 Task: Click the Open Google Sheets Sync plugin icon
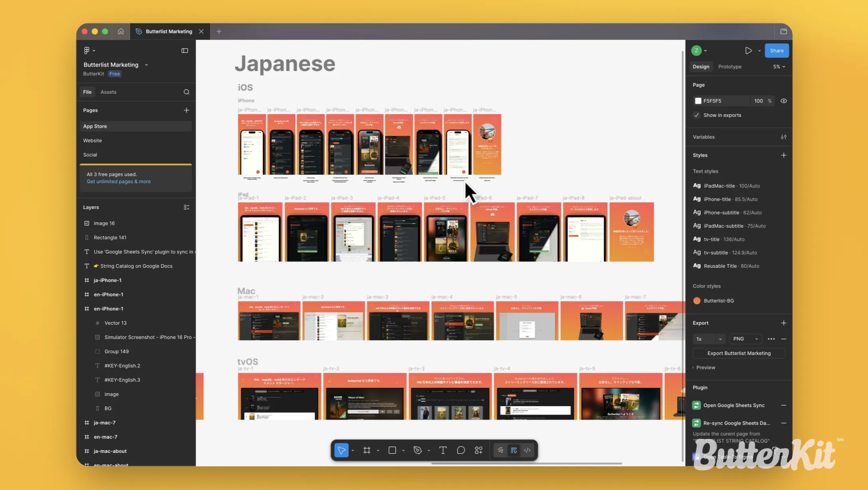[x=697, y=405]
